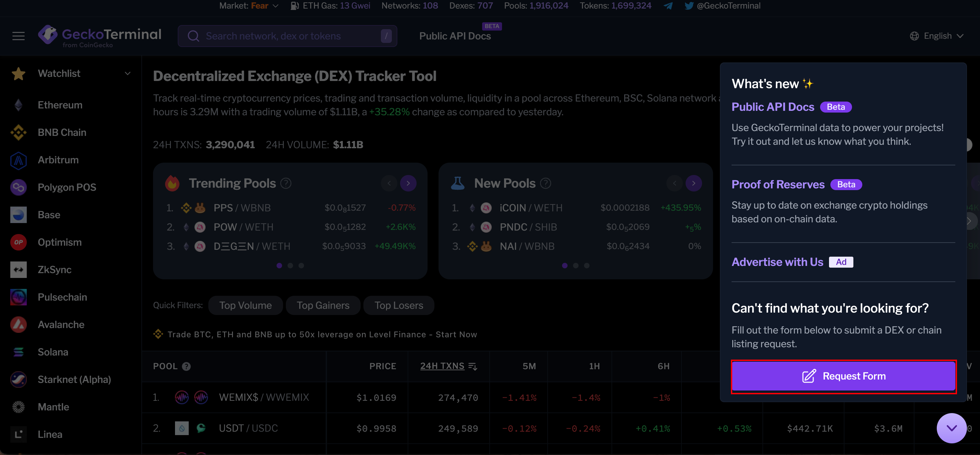Open Public API Docs in the header
Viewport: 980px width, 455px height.
click(x=455, y=36)
